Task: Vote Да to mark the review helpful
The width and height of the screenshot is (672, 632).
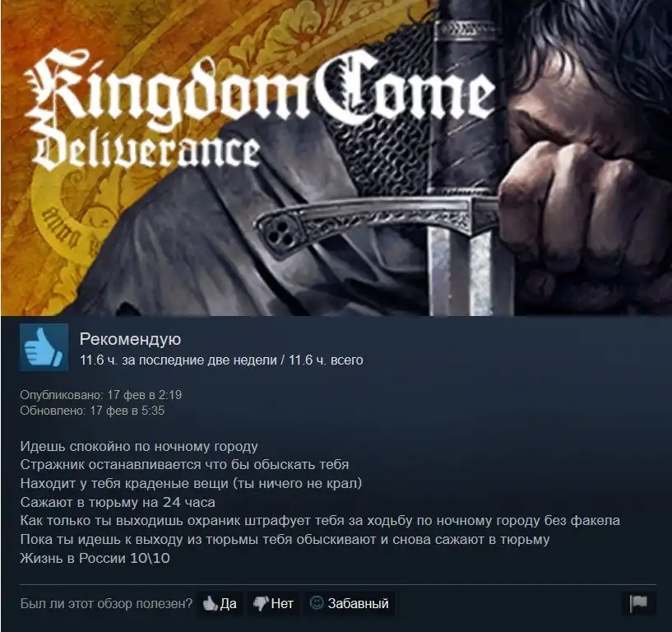Action: (x=220, y=604)
